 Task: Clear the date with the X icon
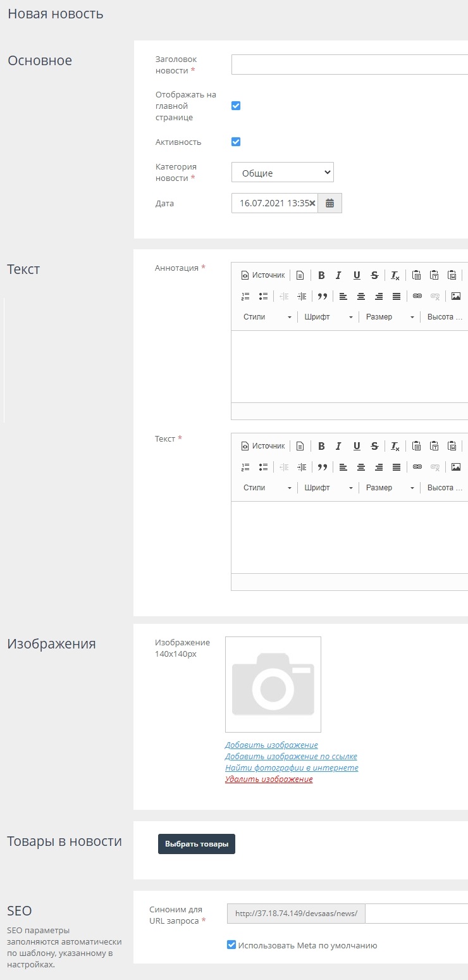[x=312, y=203]
